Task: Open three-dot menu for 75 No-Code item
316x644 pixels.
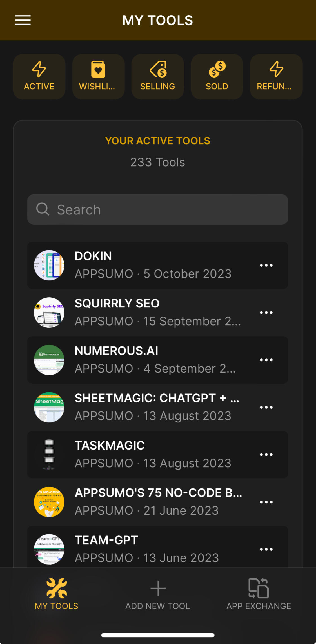Action: (x=266, y=502)
